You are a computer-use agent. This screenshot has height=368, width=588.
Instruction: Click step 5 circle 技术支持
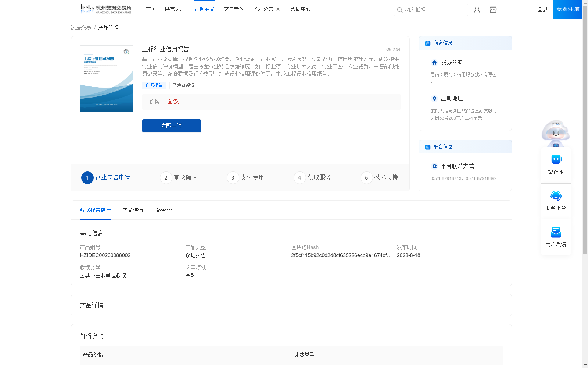(x=366, y=178)
